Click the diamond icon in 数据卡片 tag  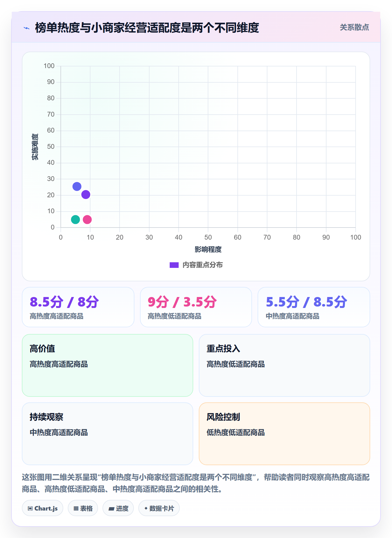(146, 508)
